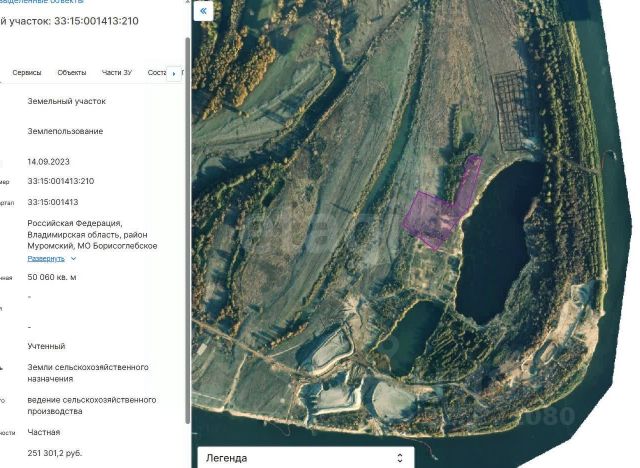Click the address text Владимирская область, район
Viewport: 640px width, 468px height.
[87, 235]
